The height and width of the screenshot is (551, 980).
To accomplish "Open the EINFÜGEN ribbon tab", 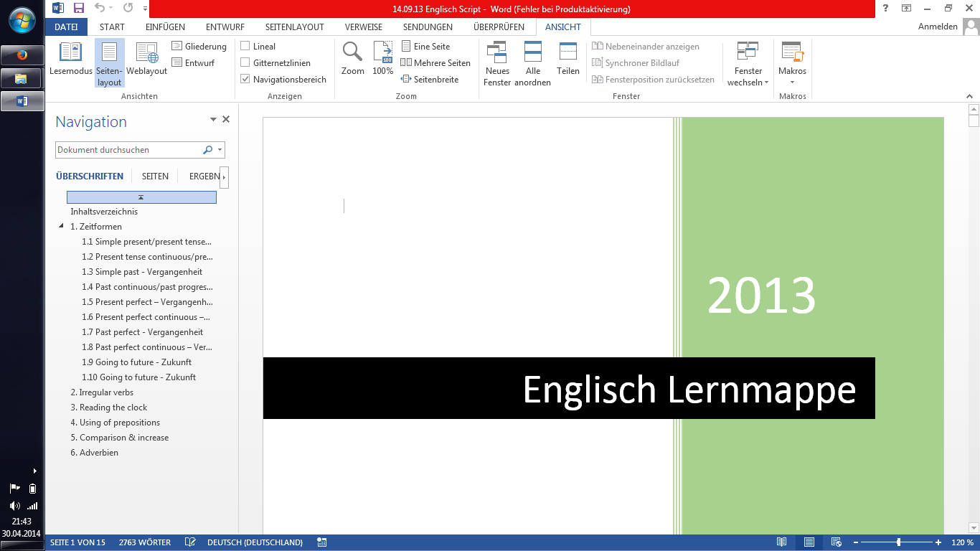I will [165, 27].
